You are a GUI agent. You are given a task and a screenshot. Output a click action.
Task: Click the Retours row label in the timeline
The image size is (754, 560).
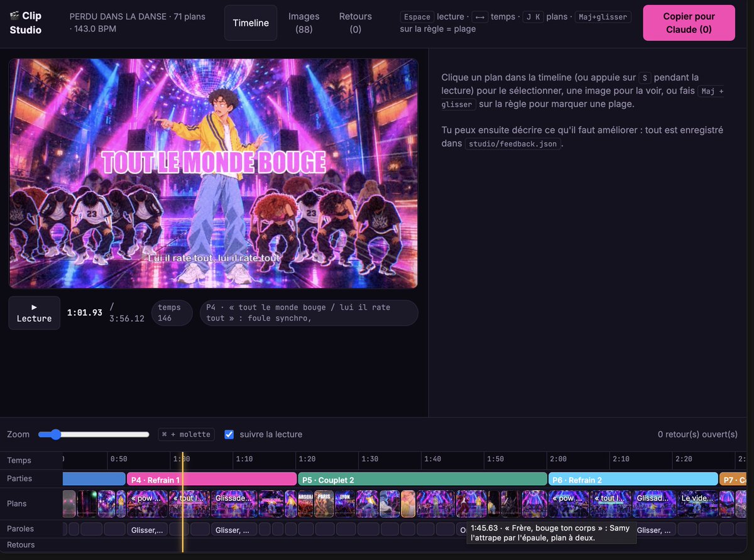(x=21, y=545)
